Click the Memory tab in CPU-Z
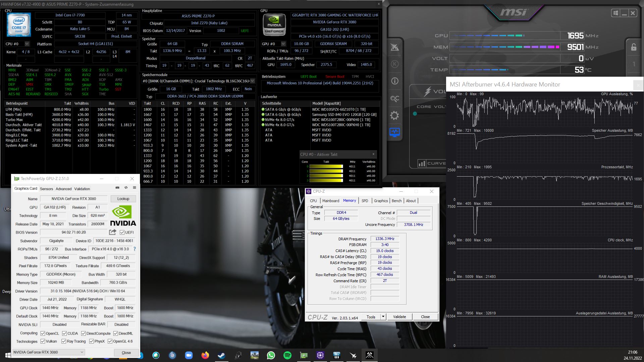 coord(350,201)
